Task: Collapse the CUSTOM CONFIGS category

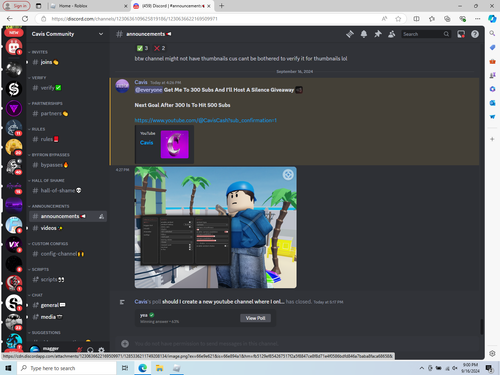Action: [x=48, y=244]
